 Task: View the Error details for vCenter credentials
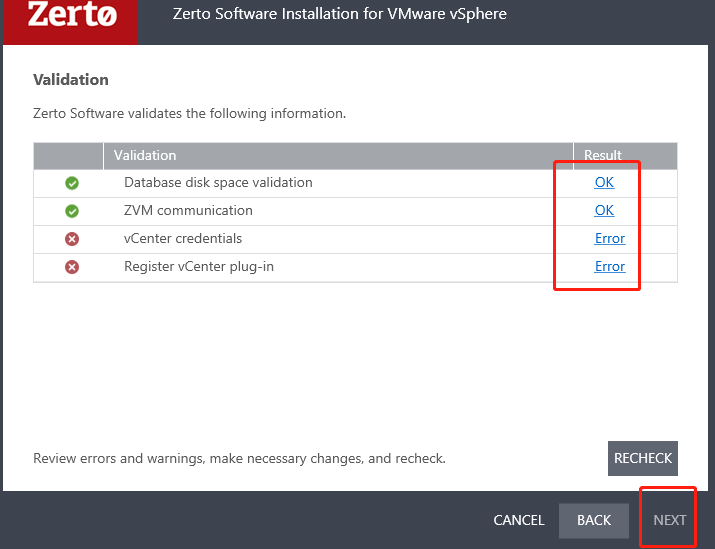[x=610, y=238]
